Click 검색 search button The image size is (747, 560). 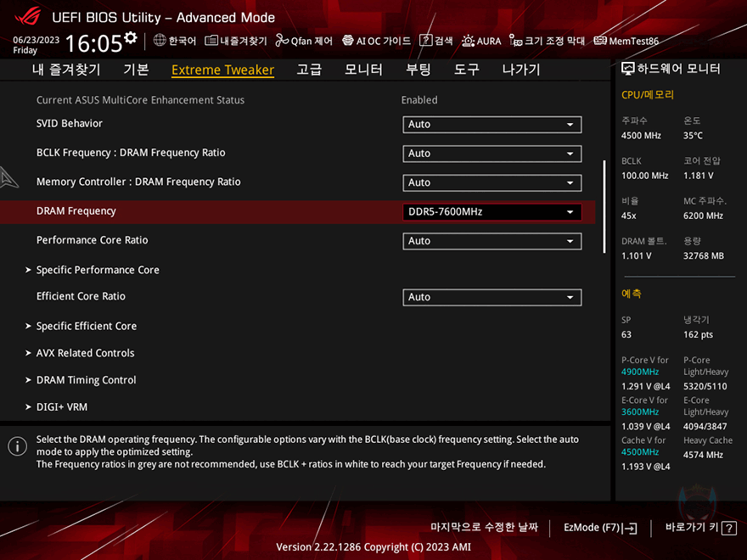click(x=436, y=41)
